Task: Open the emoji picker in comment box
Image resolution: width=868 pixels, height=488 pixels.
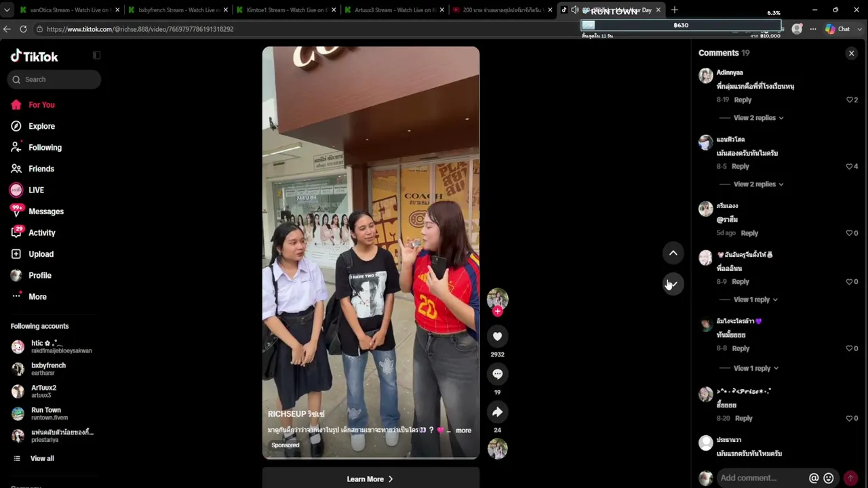Action: coord(828,478)
